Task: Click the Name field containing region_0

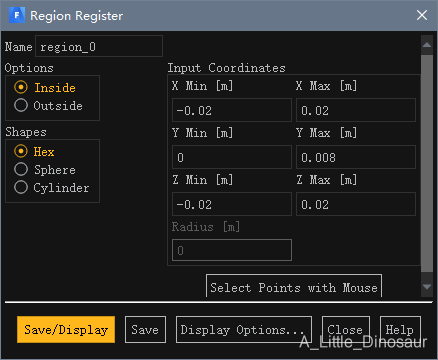Action: pyautogui.click(x=99, y=46)
